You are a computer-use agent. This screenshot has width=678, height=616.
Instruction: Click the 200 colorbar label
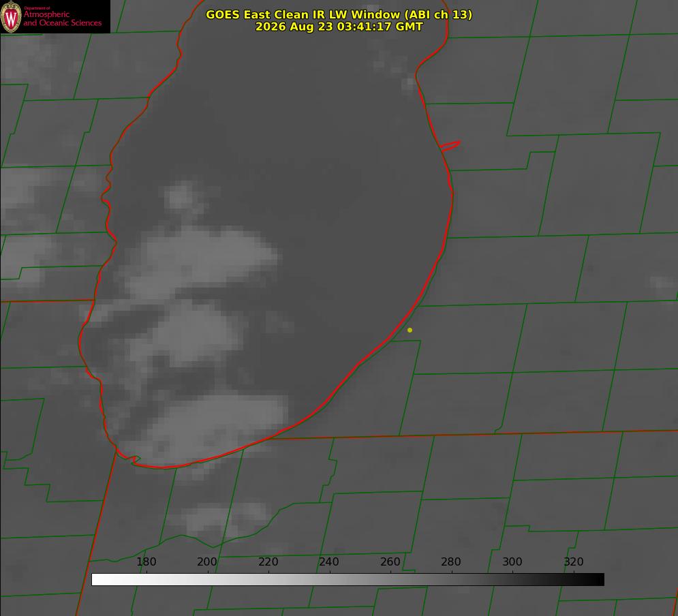tap(207, 561)
